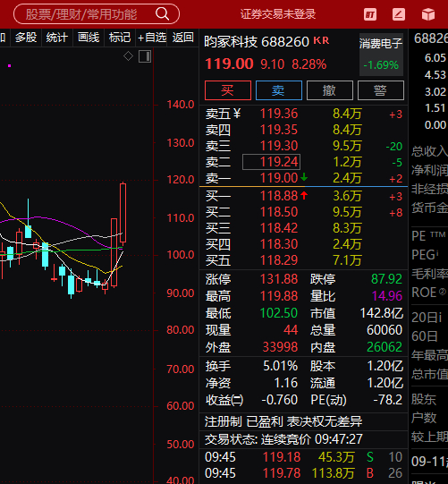Open the cube icon in top bar
448x484 pixels.
point(428,14)
